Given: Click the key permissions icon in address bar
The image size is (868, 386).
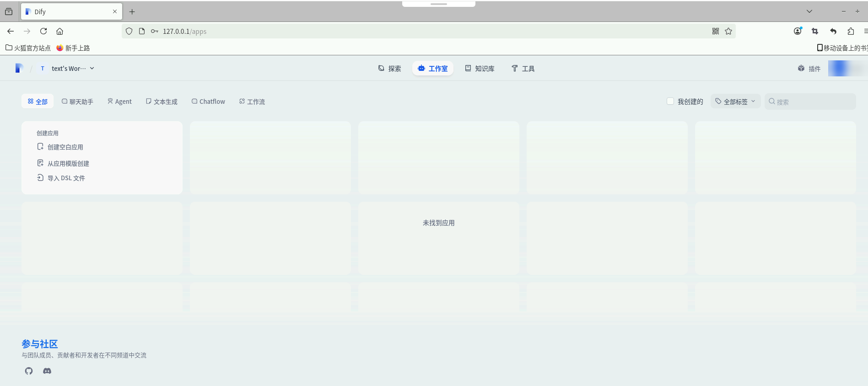Looking at the screenshot, I should click(155, 31).
